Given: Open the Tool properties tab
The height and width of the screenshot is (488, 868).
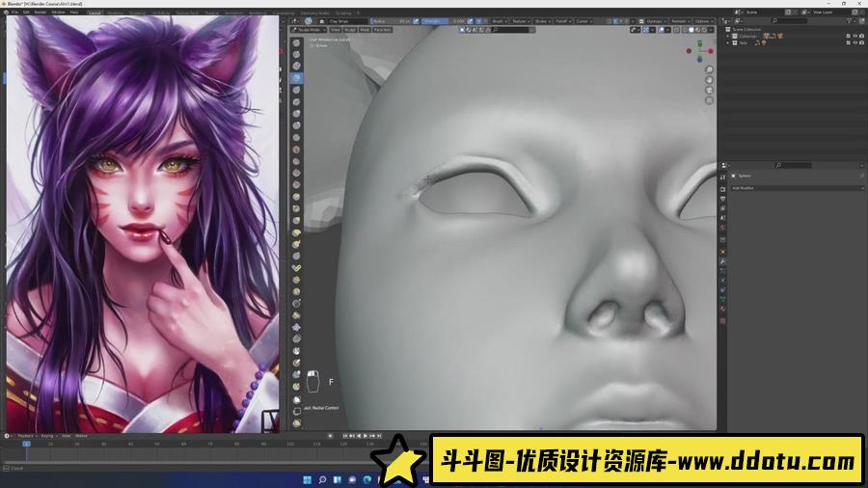Looking at the screenshot, I should pyautogui.click(x=722, y=177).
